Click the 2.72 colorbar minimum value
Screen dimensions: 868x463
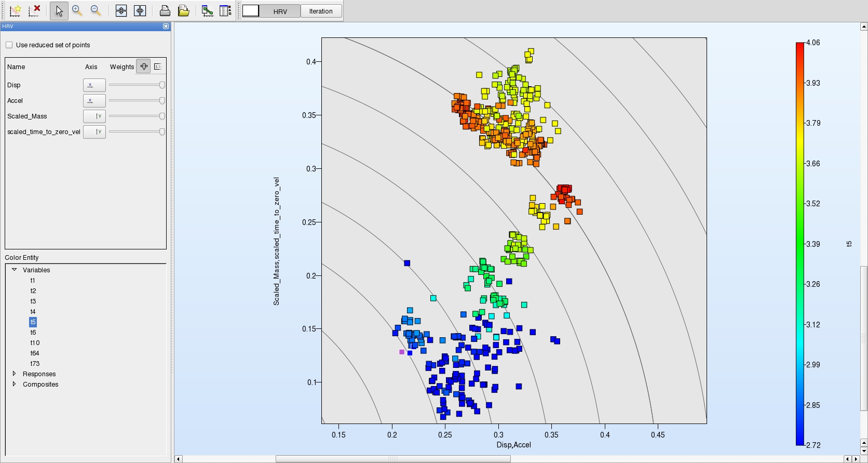tap(813, 445)
